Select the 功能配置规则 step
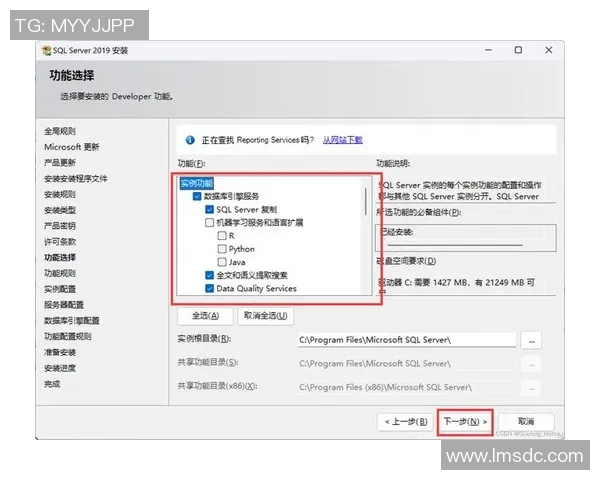600x480 pixels. (x=68, y=336)
